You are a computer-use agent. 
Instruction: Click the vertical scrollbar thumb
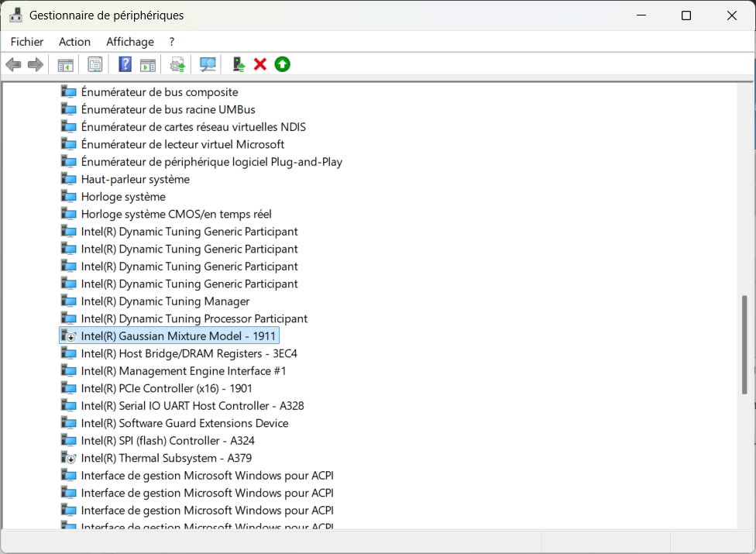744,346
